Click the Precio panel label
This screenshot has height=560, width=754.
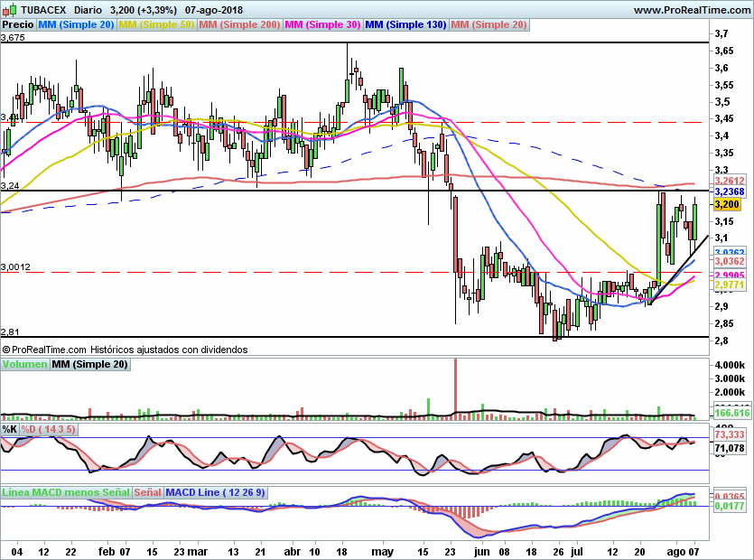pos(17,24)
